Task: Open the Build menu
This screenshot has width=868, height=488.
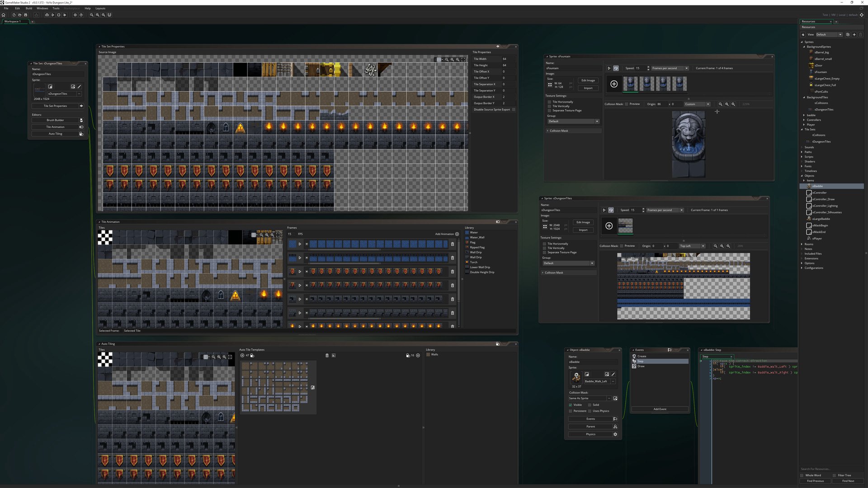Action: click(x=28, y=8)
